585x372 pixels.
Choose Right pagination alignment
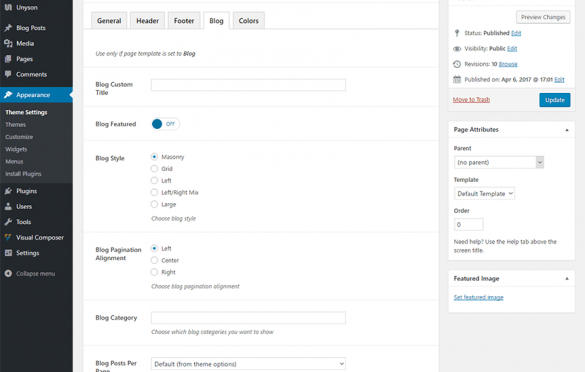point(154,272)
